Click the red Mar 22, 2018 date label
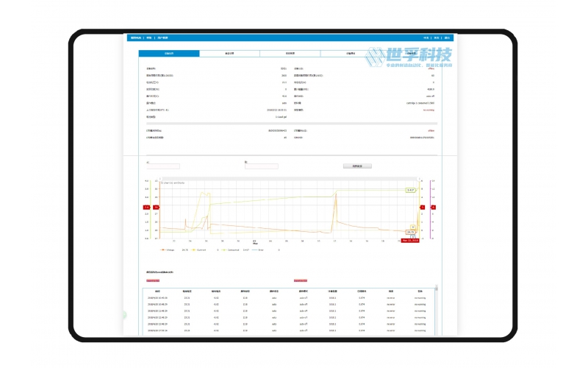Viewport: 588px width, 368px height. 410,240
